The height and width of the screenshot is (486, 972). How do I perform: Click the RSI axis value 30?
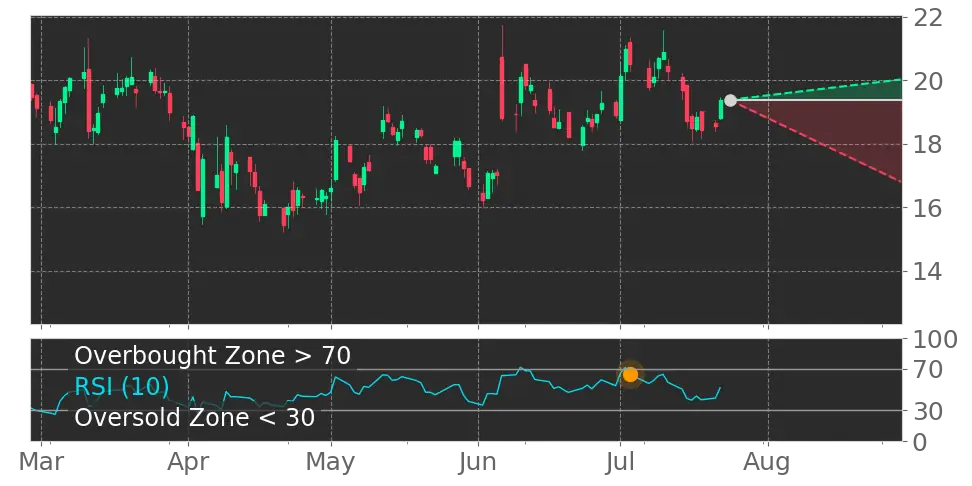tap(928, 410)
